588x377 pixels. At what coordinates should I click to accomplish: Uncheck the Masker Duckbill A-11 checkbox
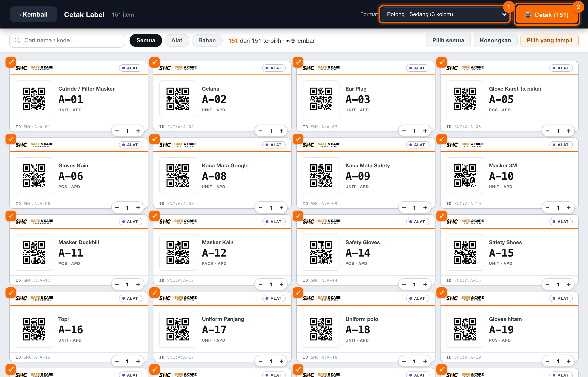tap(11, 216)
